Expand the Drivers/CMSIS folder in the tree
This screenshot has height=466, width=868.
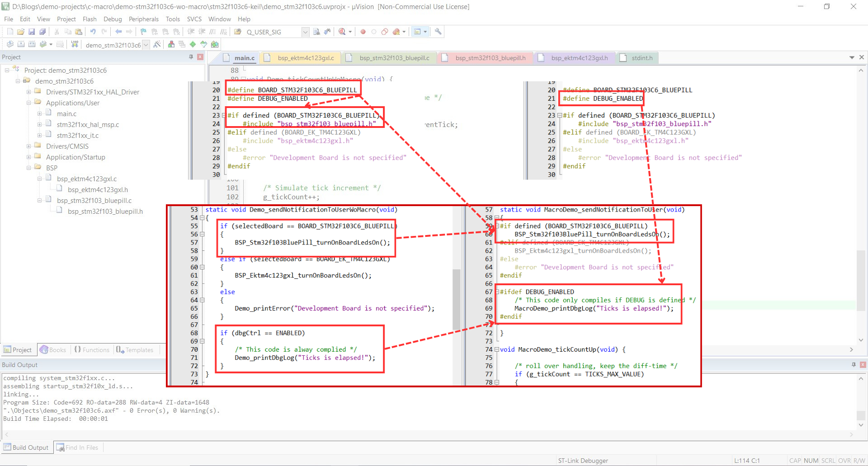[x=28, y=146]
